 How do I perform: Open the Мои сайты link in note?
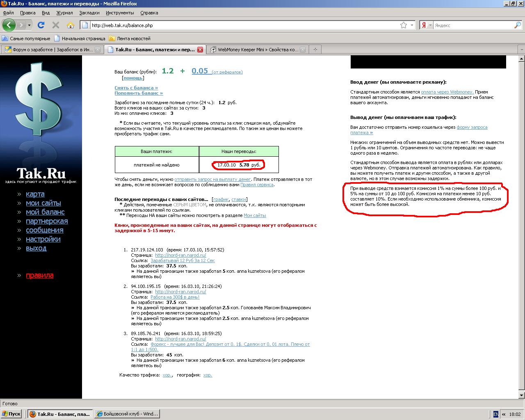coord(255,215)
